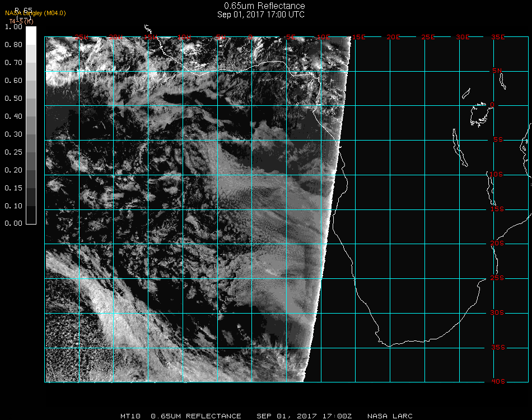Click the '35S' latitude label
532x420 pixels.
[x=498, y=347]
